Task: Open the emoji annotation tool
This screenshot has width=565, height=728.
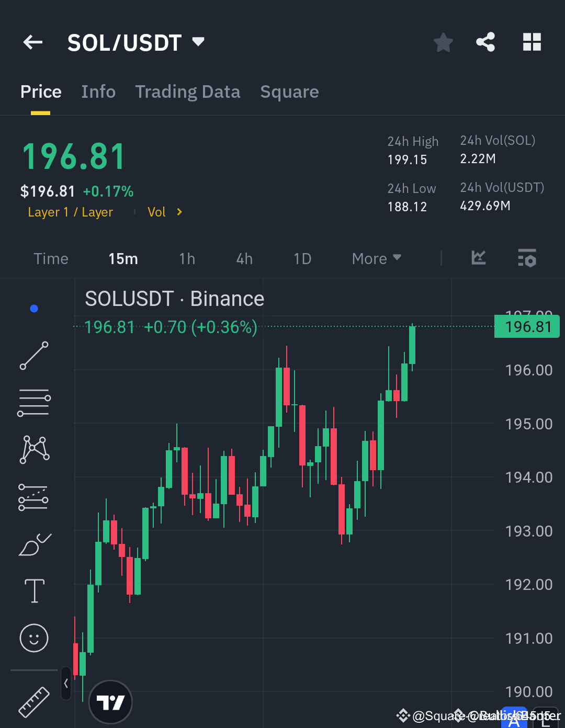Action: click(33, 638)
